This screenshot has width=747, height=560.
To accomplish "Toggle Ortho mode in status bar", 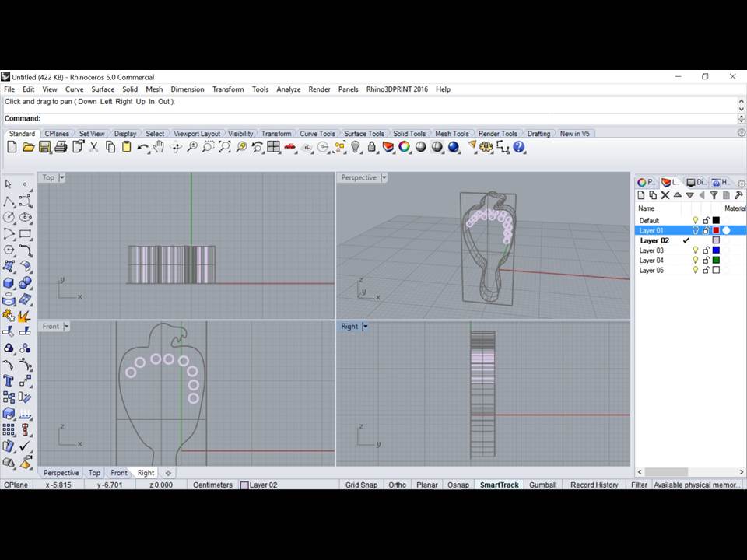I will click(397, 485).
